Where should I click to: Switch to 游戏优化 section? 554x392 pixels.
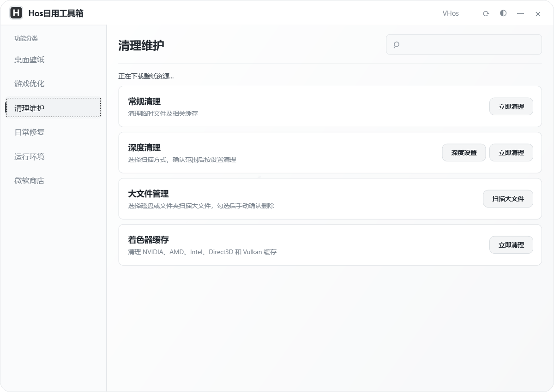click(x=53, y=83)
